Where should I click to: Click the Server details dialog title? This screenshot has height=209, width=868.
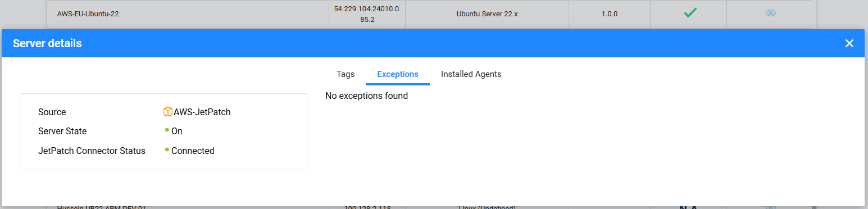pos(47,43)
